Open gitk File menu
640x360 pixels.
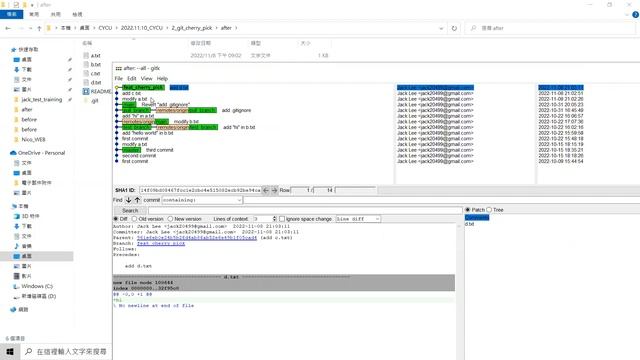click(119, 78)
